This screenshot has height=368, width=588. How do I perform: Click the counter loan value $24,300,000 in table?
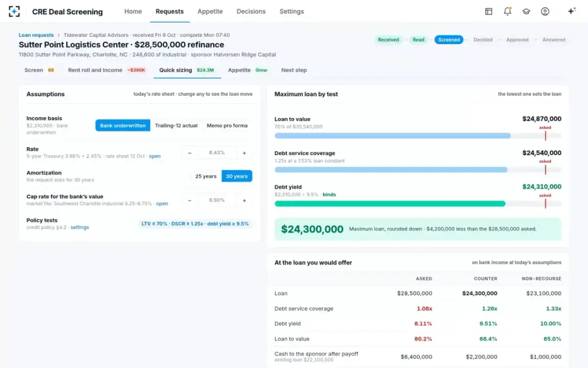[480, 293]
